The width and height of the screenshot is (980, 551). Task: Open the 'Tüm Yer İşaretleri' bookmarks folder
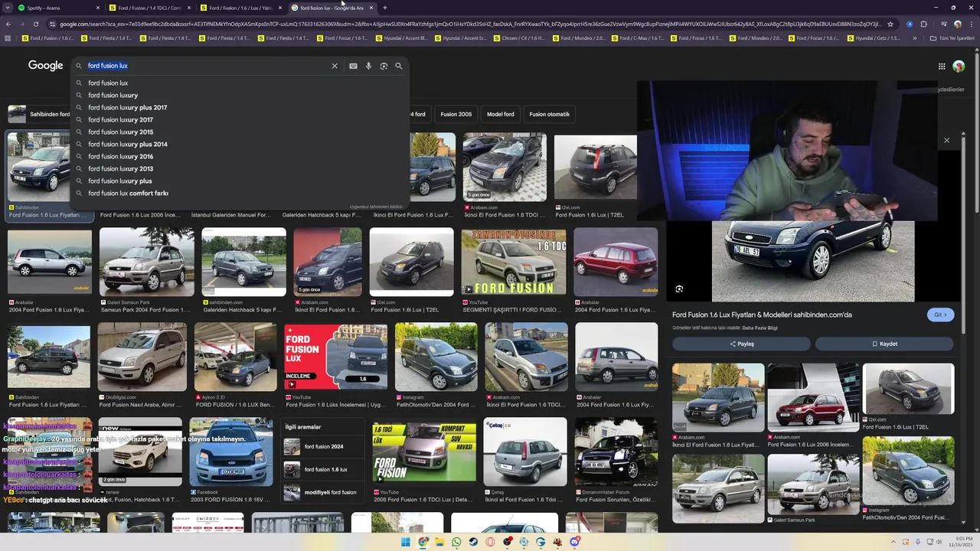pos(952,37)
